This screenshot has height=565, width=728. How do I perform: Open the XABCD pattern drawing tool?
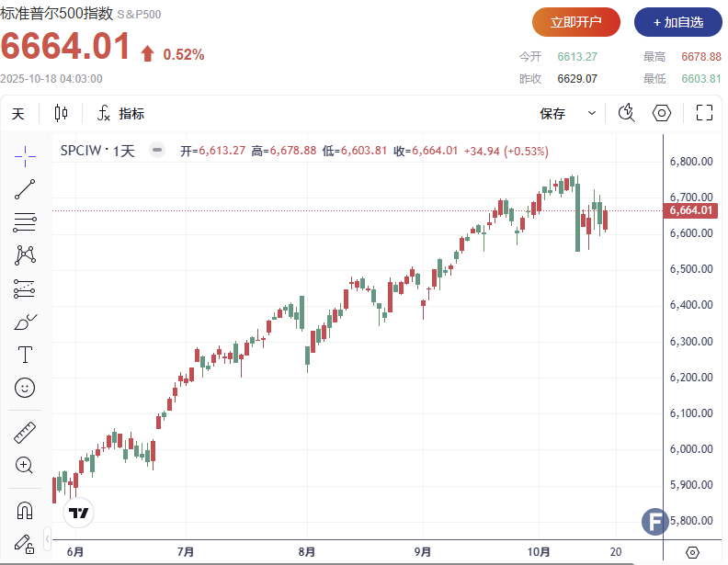point(25,254)
